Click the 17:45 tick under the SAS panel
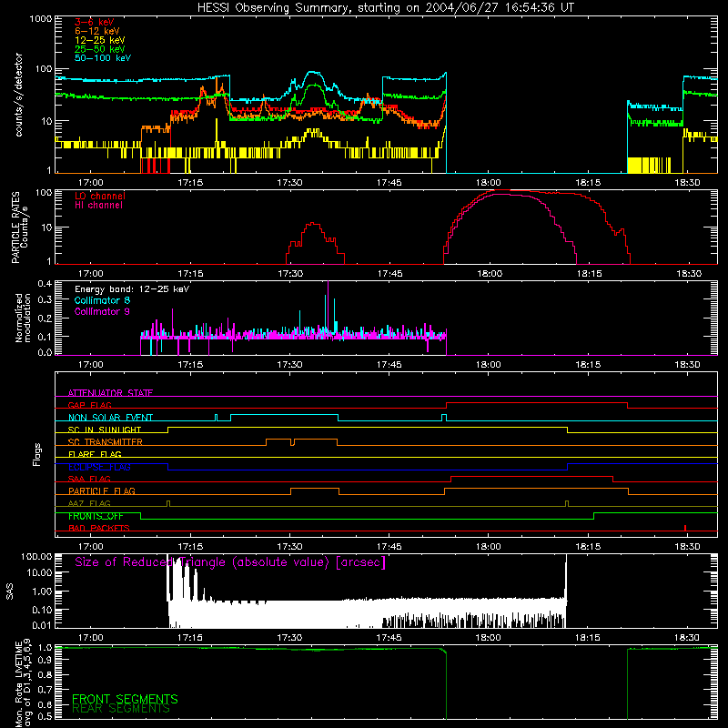 click(x=389, y=638)
